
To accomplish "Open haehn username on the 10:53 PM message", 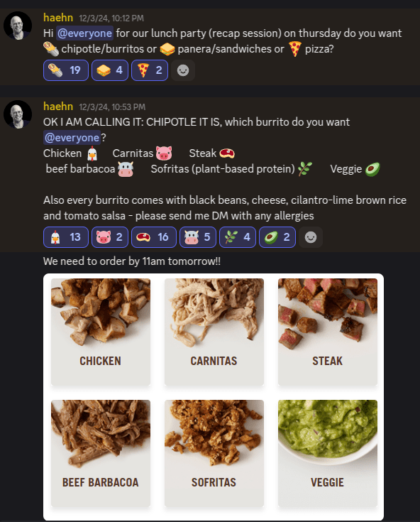I will (x=58, y=107).
